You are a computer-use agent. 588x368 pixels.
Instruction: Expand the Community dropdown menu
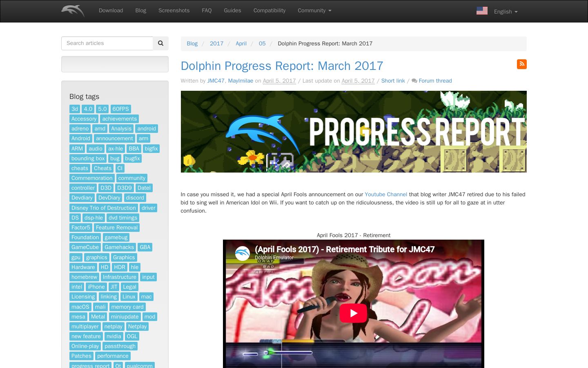point(314,11)
